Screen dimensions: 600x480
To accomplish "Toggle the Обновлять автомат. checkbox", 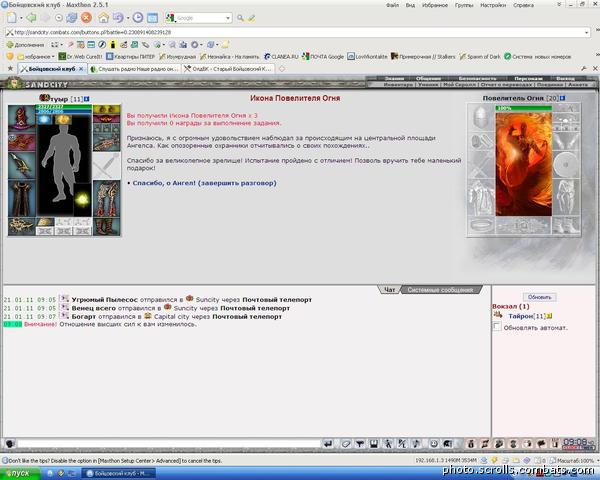I will pyautogui.click(x=497, y=327).
